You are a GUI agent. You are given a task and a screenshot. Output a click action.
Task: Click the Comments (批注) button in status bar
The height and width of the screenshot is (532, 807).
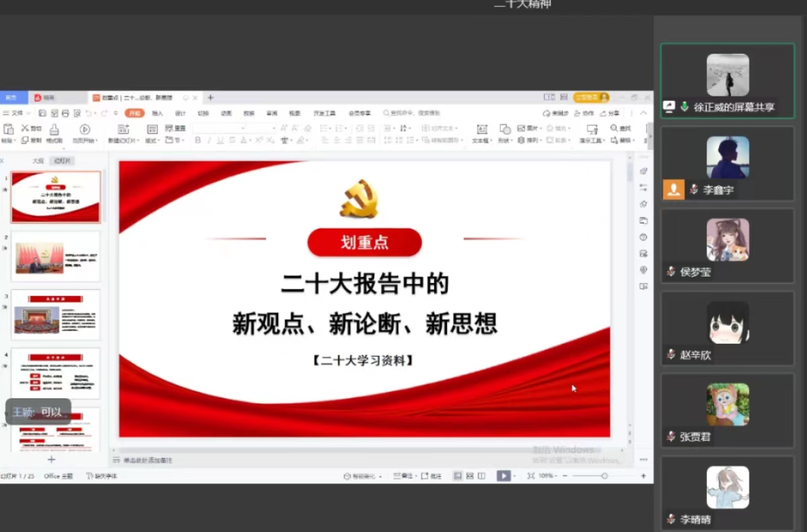click(431, 476)
